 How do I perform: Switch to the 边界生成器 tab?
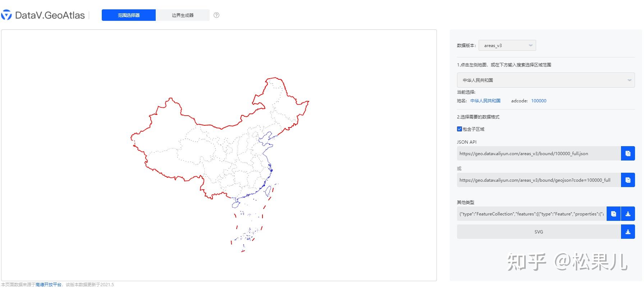tap(183, 15)
